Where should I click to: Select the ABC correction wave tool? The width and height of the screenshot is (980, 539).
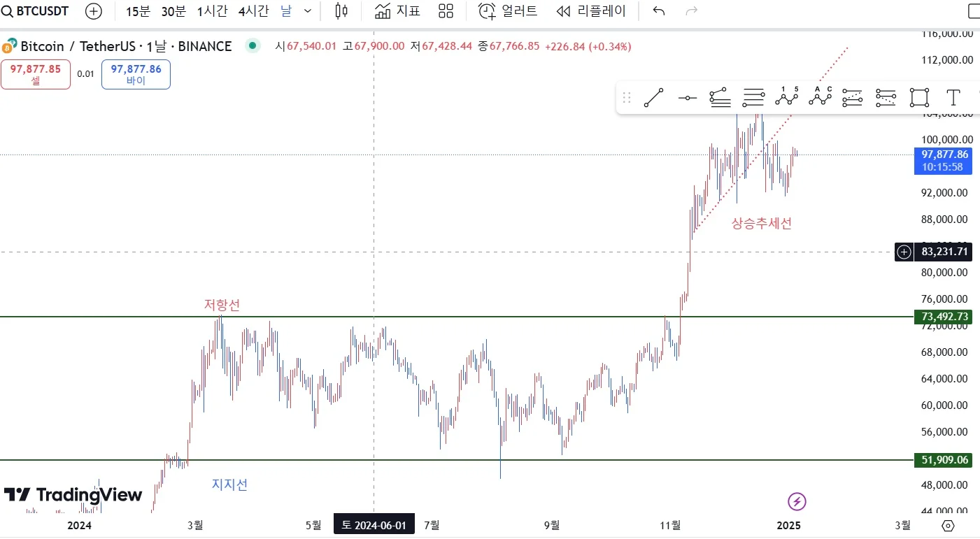click(x=820, y=97)
